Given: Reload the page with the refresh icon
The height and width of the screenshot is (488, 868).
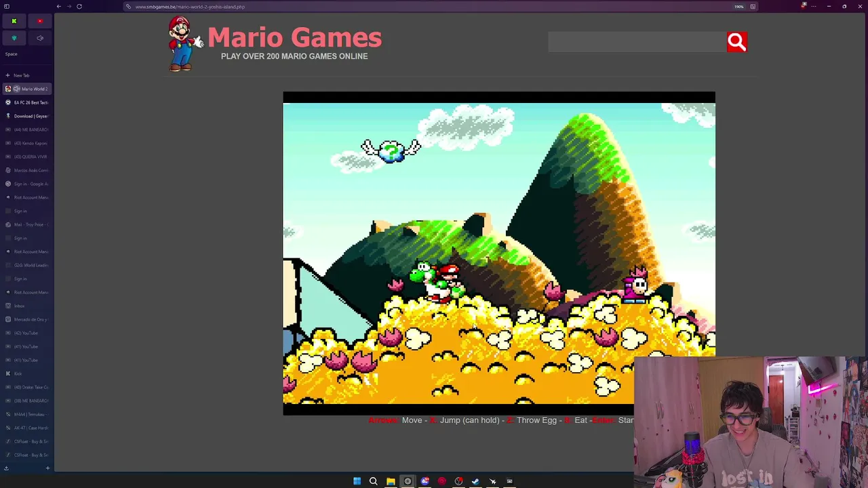Looking at the screenshot, I should pyautogui.click(x=79, y=7).
